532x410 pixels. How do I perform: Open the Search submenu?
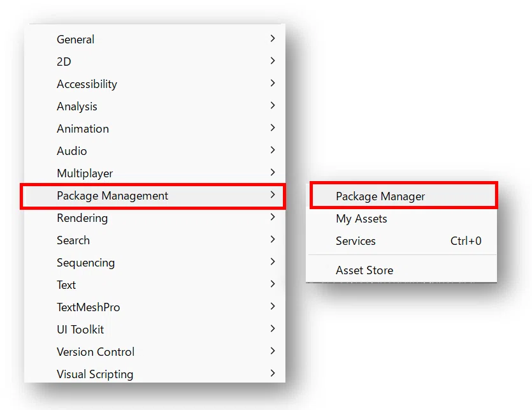tap(155, 240)
